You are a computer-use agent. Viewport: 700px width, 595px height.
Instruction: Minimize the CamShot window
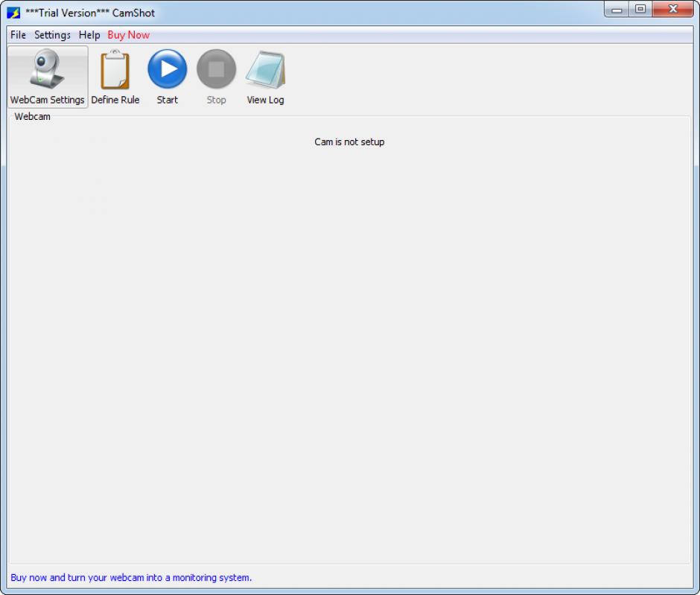coord(617,10)
